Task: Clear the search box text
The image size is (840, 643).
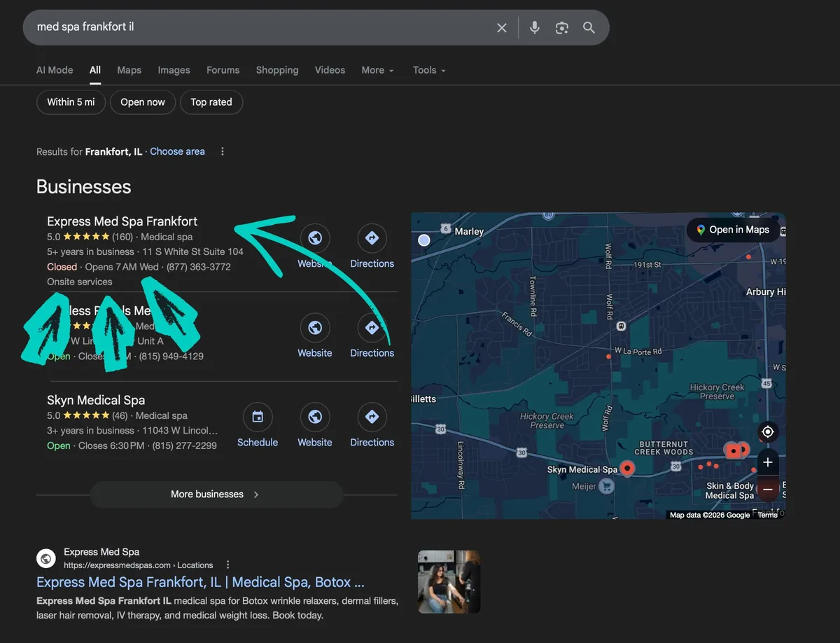Action: 502,27
